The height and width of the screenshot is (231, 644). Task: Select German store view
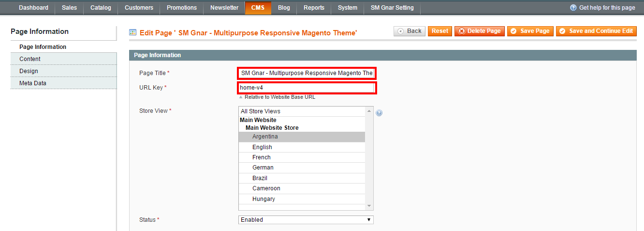pyautogui.click(x=302, y=168)
